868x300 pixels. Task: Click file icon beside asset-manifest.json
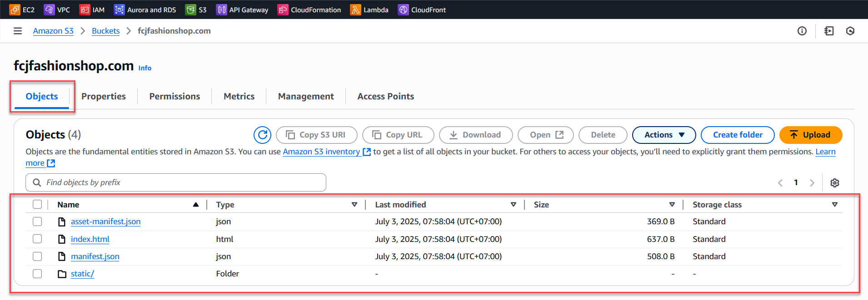click(x=62, y=221)
